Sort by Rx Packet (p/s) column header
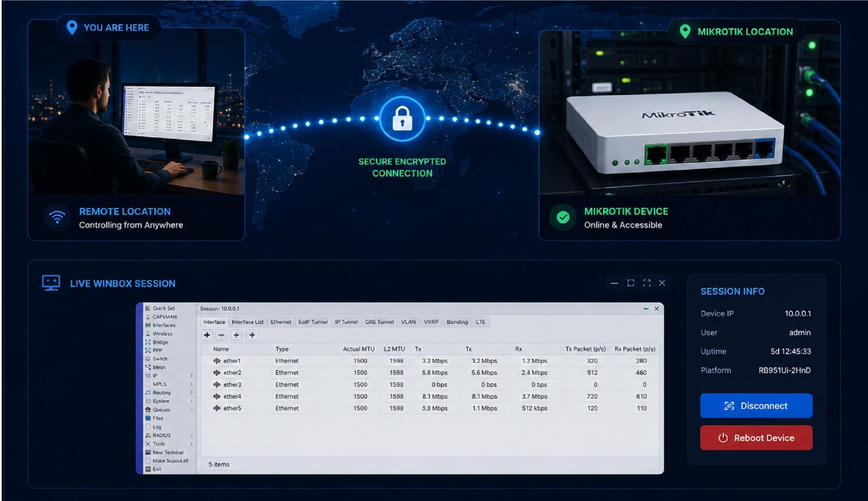The image size is (868, 501). point(635,349)
